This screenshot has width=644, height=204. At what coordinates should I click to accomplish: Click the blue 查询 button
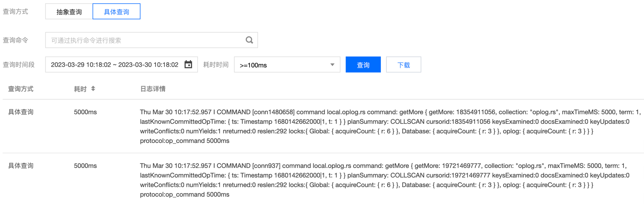tap(363, 65)
